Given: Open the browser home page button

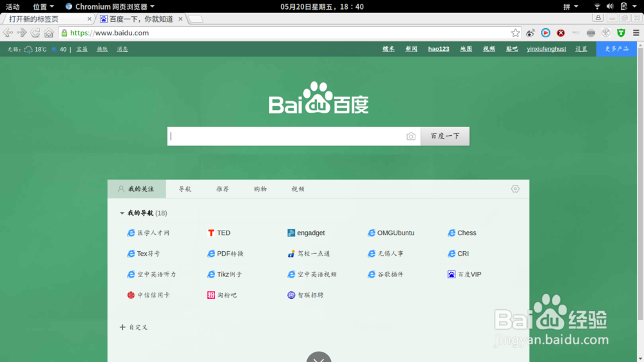Looking at the screenshot, I should click(49, 32).
